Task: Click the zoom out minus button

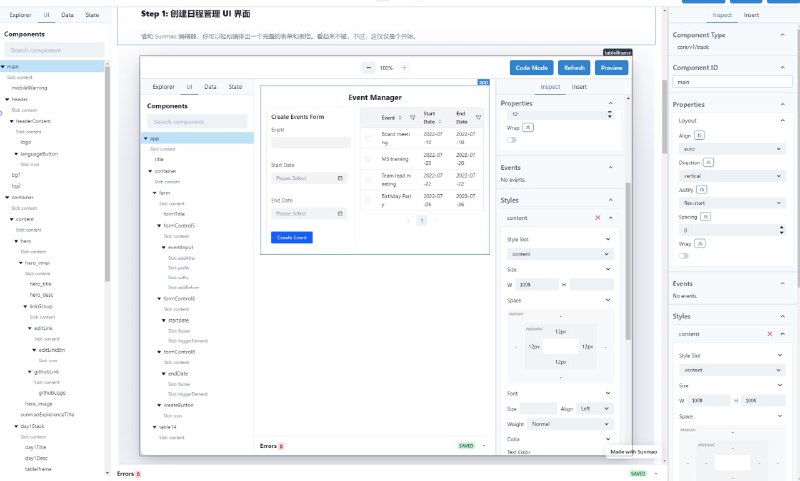Action: pos(369,68)
